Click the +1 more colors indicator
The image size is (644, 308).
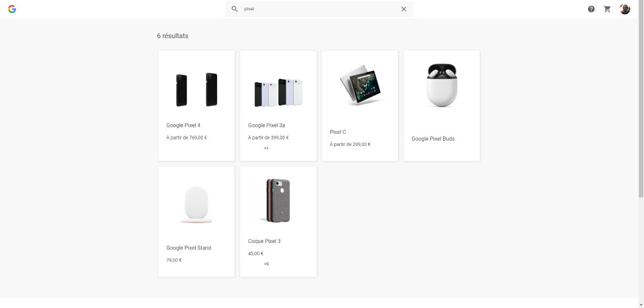click(x=266, y=148)
